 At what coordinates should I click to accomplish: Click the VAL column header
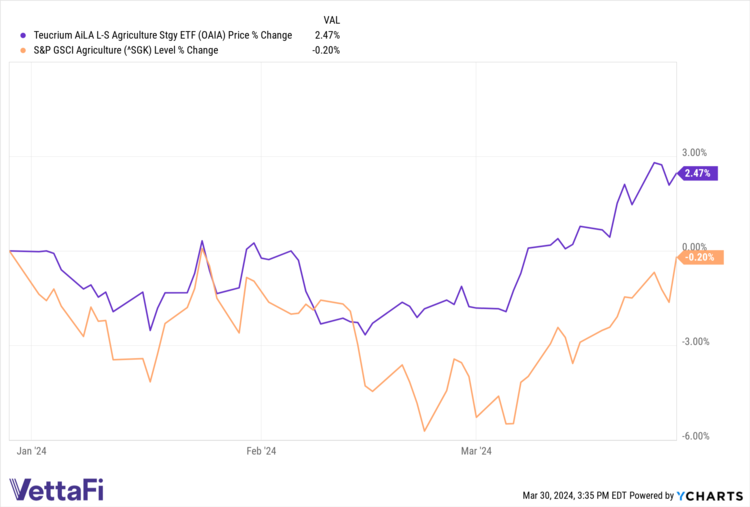tap(331, 20)
